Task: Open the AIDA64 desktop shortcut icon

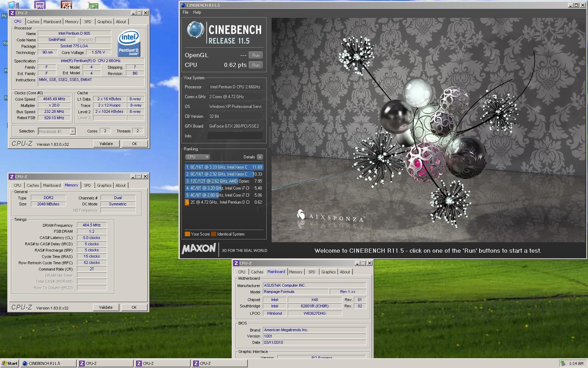Action: 66,5
